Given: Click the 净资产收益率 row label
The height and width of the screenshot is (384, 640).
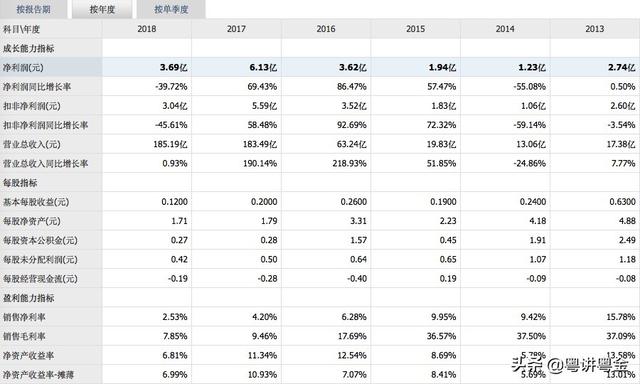Looking at the screenshot, I should 28,355.
